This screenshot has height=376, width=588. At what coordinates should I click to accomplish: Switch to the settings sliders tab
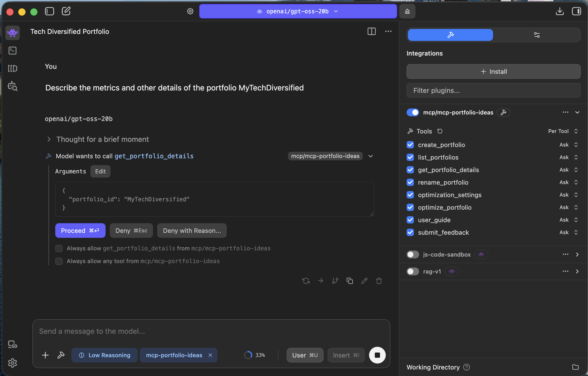pos(537,35)
